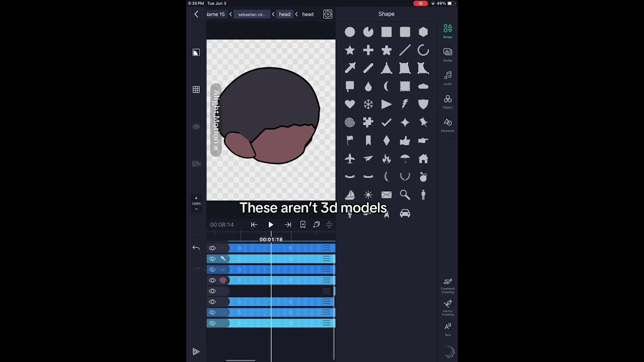The height and width of the screenshot is (362, 644).
Task: Toggle visibility of the top timeline layer
Action: click(212, 248)
